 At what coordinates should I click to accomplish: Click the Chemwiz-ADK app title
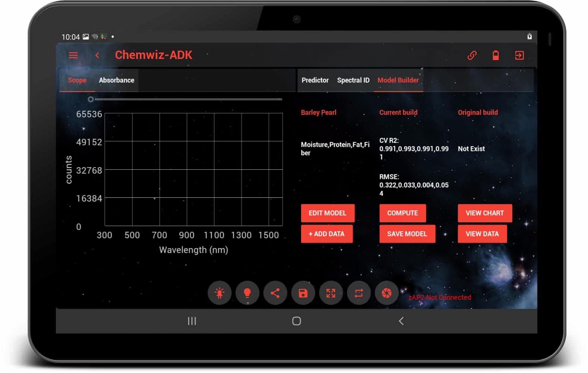point(154,55)
